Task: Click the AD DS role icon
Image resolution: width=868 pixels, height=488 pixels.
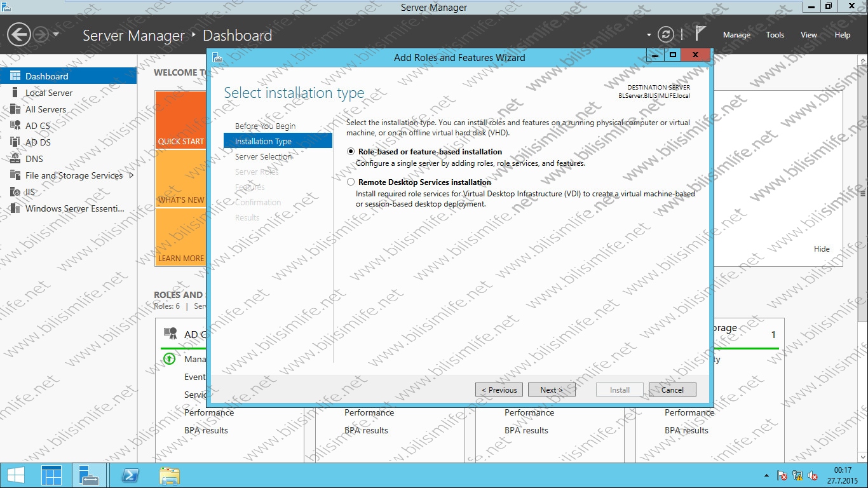Action: [x=15, y=142]
